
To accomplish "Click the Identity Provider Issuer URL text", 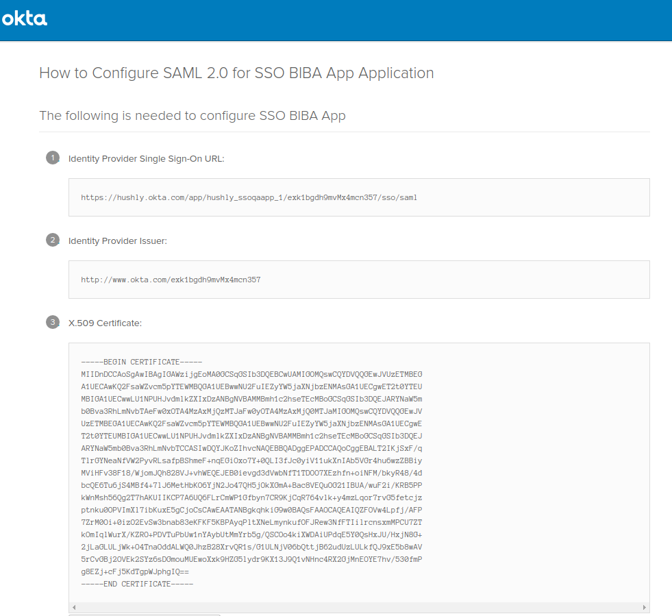I will [x=171, y=280].
